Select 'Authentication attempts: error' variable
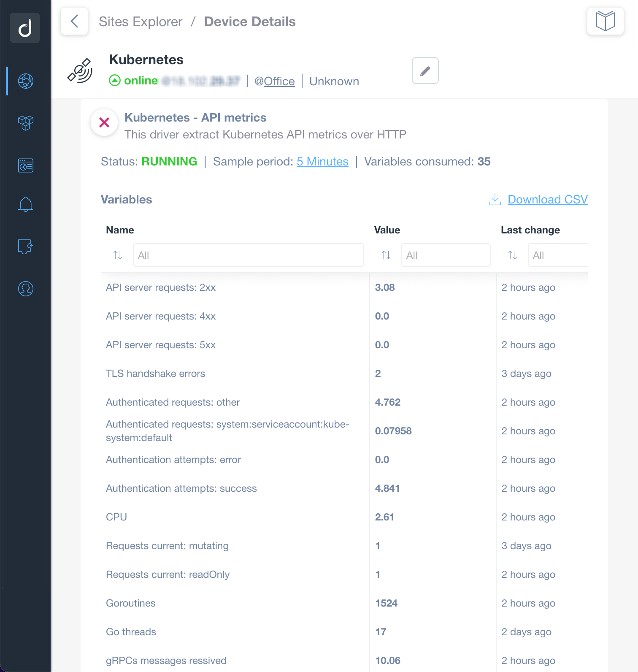Viewport: 638px width, 672px height. [x=173, y=460]
